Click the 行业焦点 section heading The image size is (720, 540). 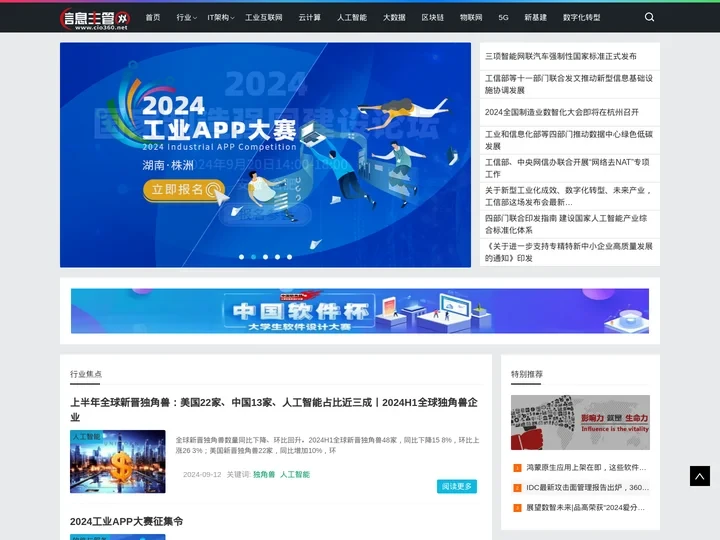click(x=86, y=374)
